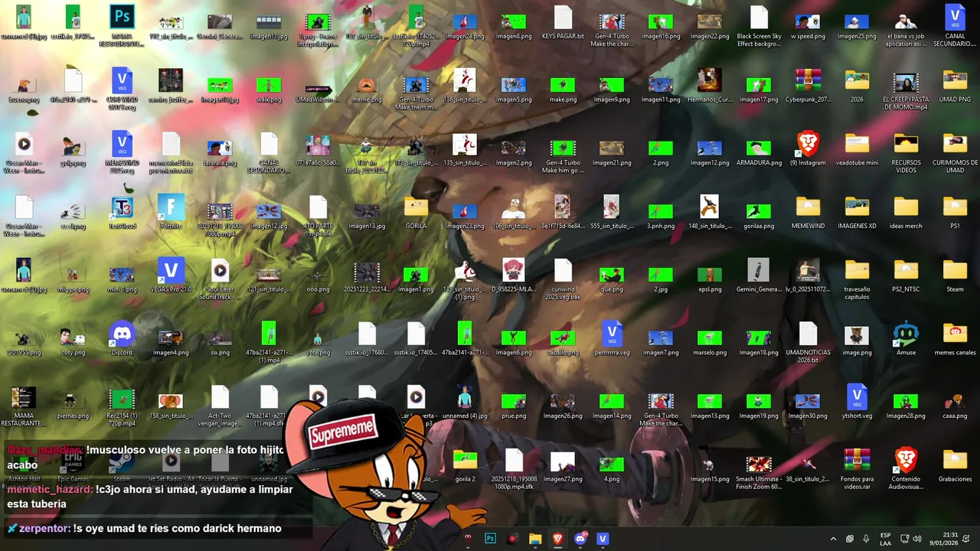Select the (9) Instagram Brave shortcut
This screenshot has width=980, height=551.
pos(808,148)
